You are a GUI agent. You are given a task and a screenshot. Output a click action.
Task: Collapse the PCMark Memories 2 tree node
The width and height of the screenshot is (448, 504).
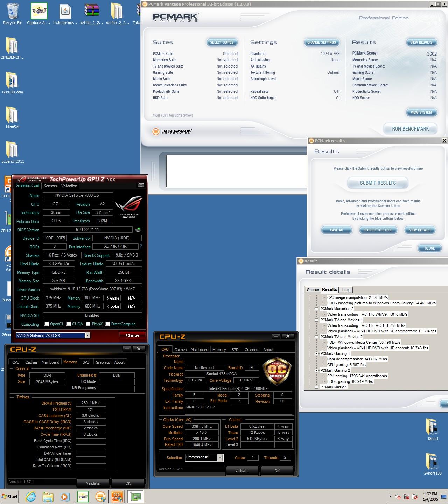point(316,309)
